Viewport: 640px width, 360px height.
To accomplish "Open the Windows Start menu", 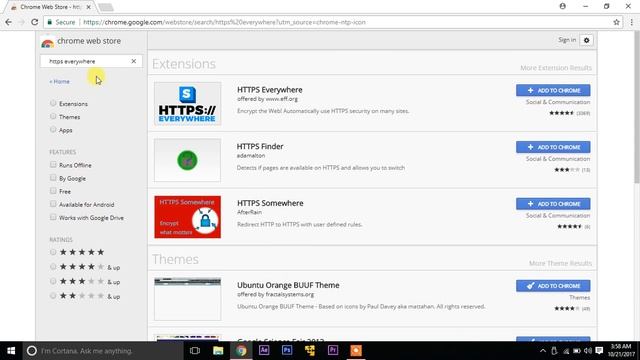I will click(x=11, y=351).
